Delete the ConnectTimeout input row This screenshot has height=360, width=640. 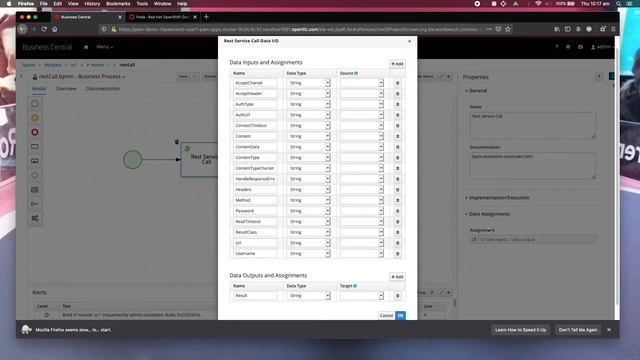[x=397, y=125]
